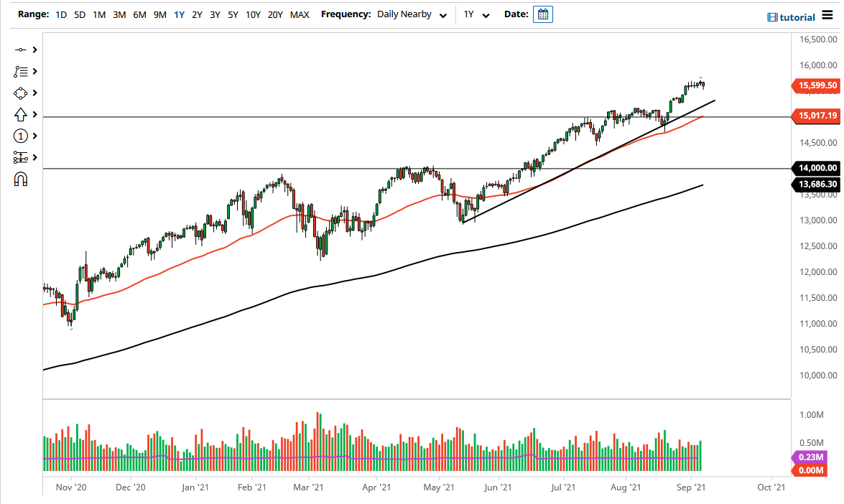
Task: Click the tutorial link
Action: point(797,16)
